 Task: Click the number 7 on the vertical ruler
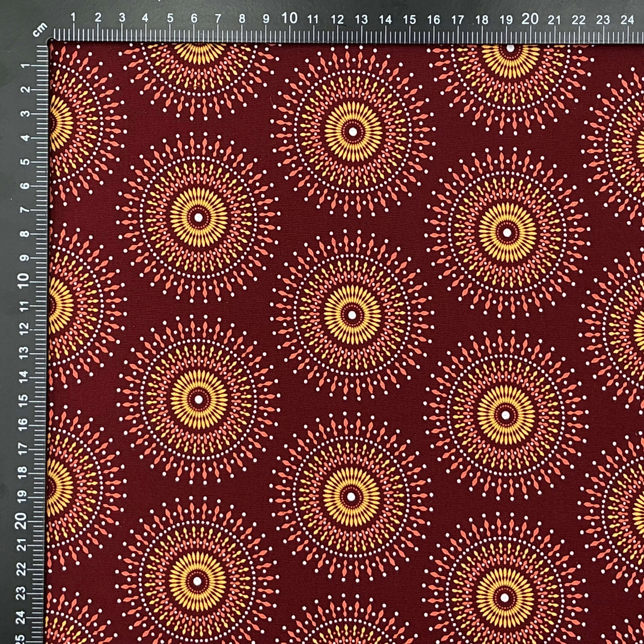(x=25, y=210)
